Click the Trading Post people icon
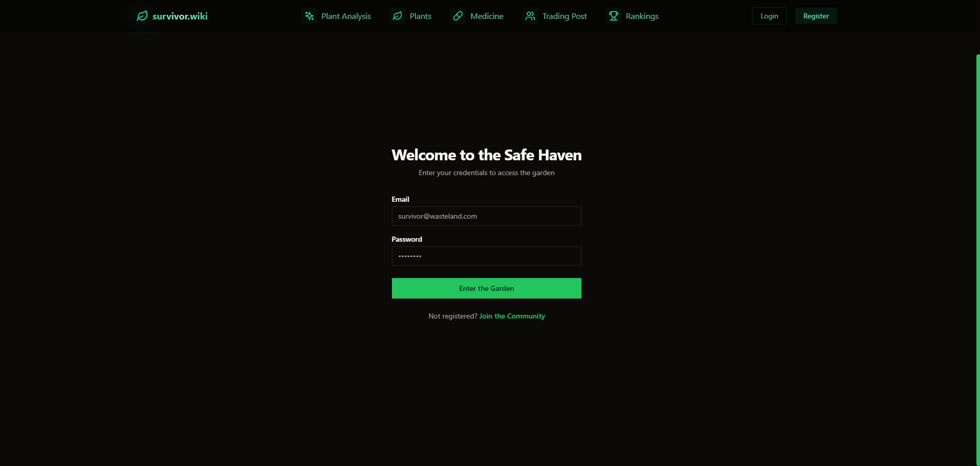 (x=530, y=16)
